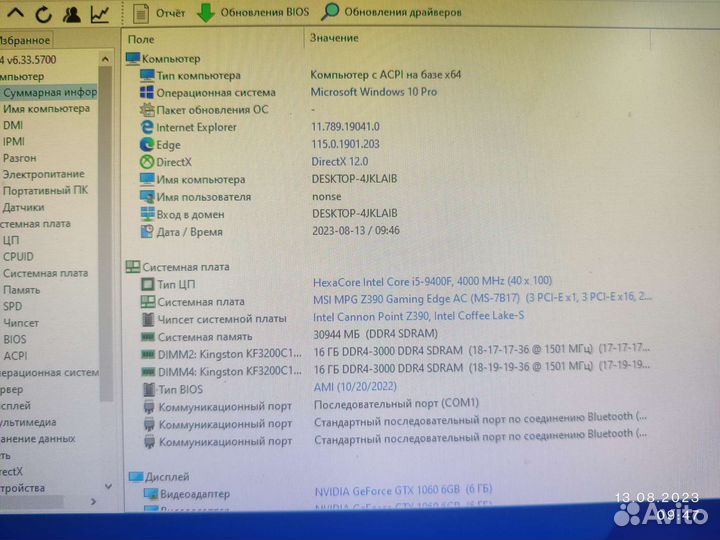Select the Датчики tree item
Viewport: 720px width, 540px height.
pyautogui.click(x=23, y=207)
